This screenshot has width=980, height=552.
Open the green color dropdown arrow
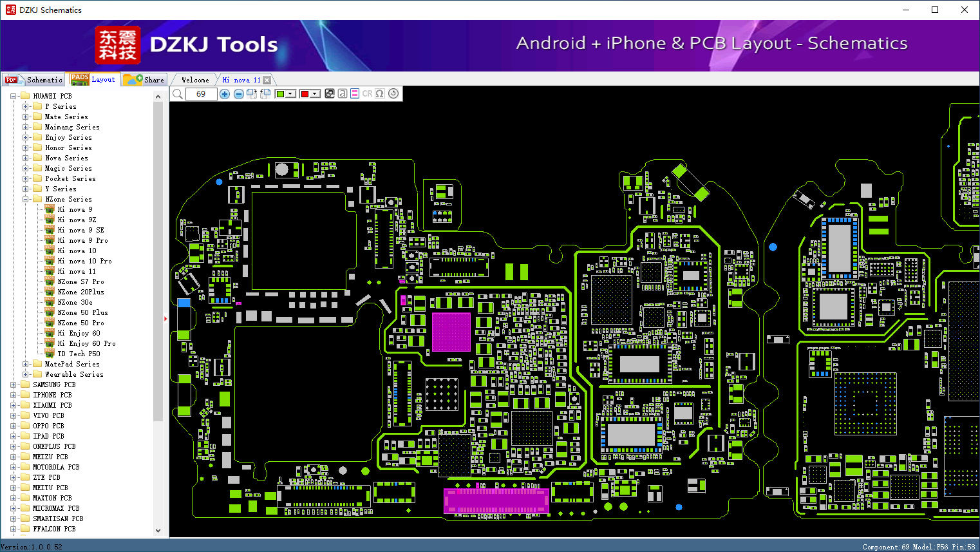[x=290, y=94]
